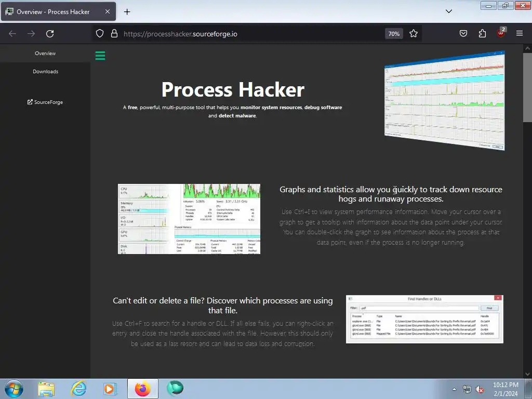
Task: Click the page vertical scrollbar thumb
Action: [x=527, y=87]
